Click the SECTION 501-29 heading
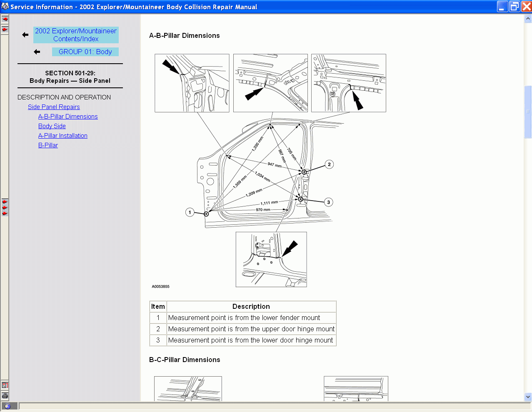532x412 pixels. coord(70,73)
